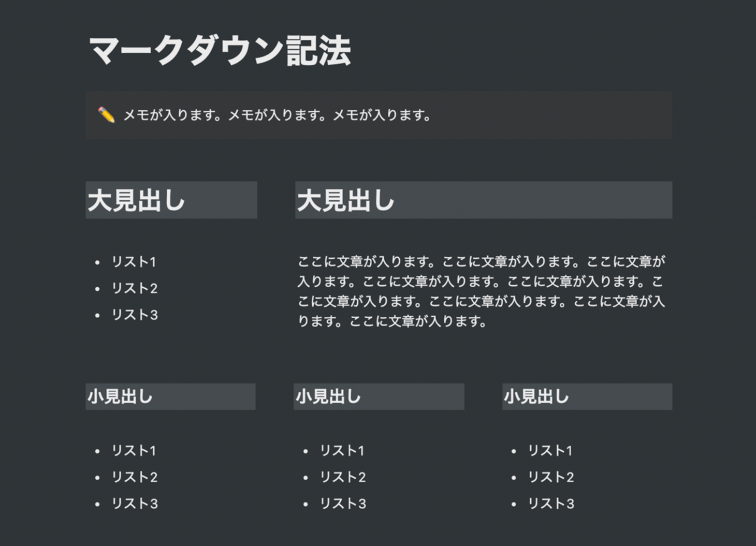Click リスト2 in the middle 小見出し column
This screenshot has height=546, width=756.
(x=343, y=477)
